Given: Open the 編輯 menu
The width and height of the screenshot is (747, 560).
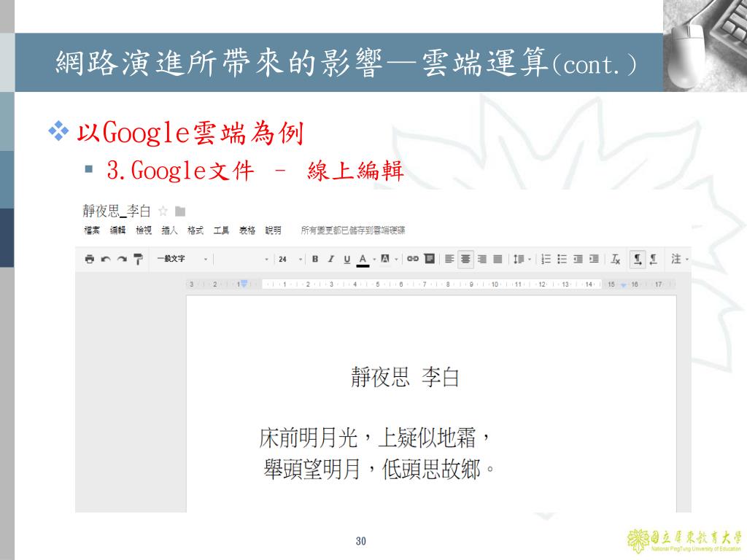Looking at the screenshot, I should [x=117, y=230].
